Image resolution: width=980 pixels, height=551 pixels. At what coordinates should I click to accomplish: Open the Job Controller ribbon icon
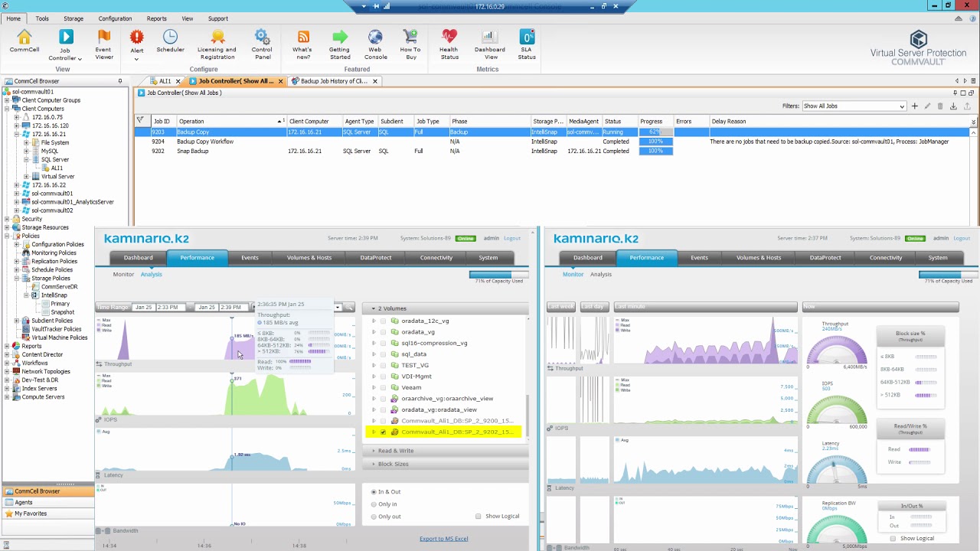pos(66,45)
